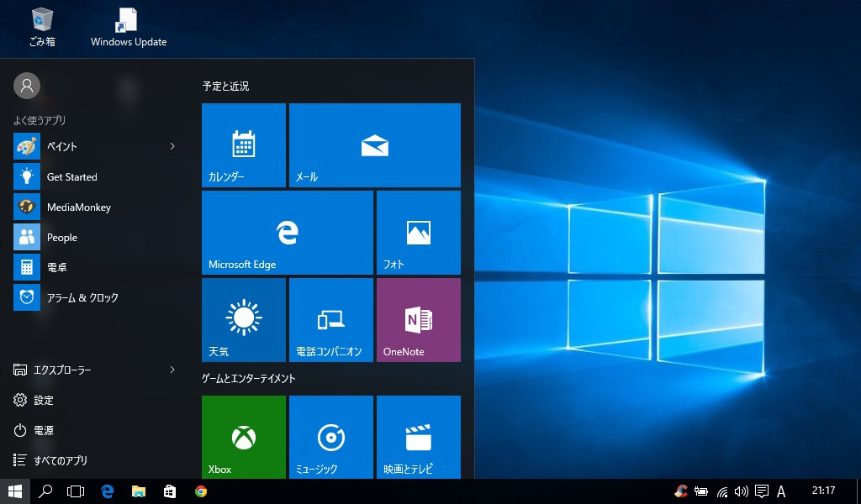Open the Paint (ペイント) app icon
The width and height of the screenshot is (861, 504).
click(x=27, y=146)
